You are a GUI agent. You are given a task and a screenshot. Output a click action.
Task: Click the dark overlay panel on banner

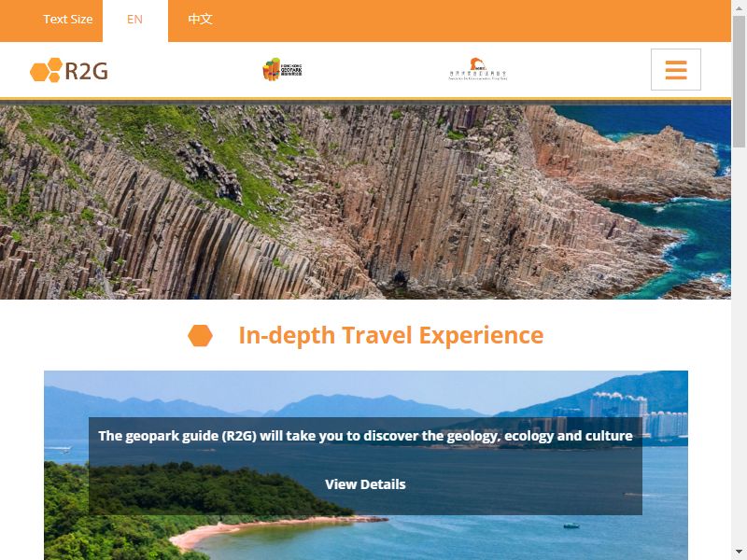click(365, 466)
